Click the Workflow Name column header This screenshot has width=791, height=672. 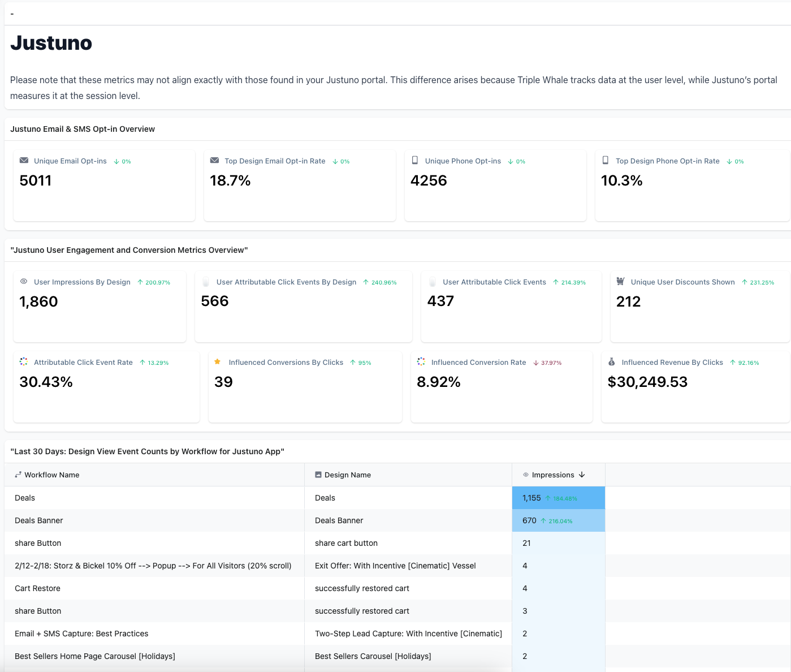point(51,475)
